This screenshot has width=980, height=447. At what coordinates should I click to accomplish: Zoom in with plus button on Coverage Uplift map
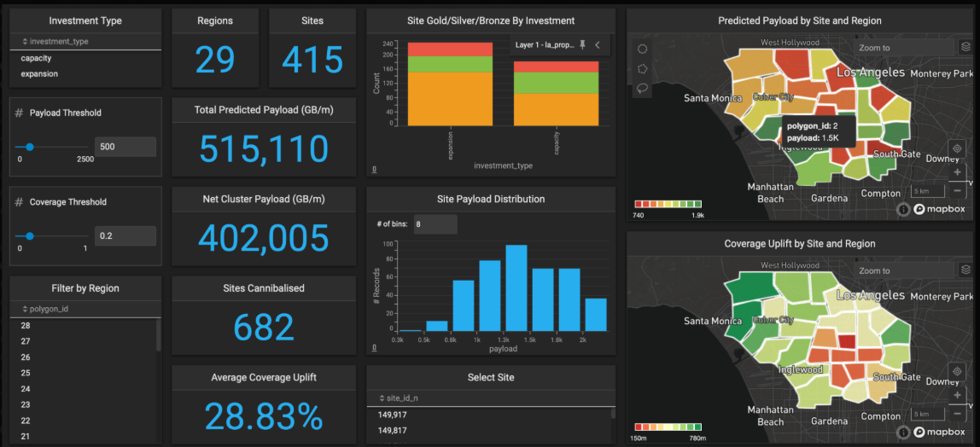(x=957, y=396)
